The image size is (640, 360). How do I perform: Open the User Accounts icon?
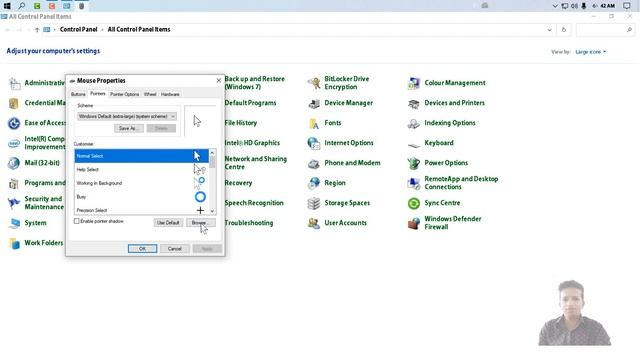pyautogui.click(x=313, y=223)
